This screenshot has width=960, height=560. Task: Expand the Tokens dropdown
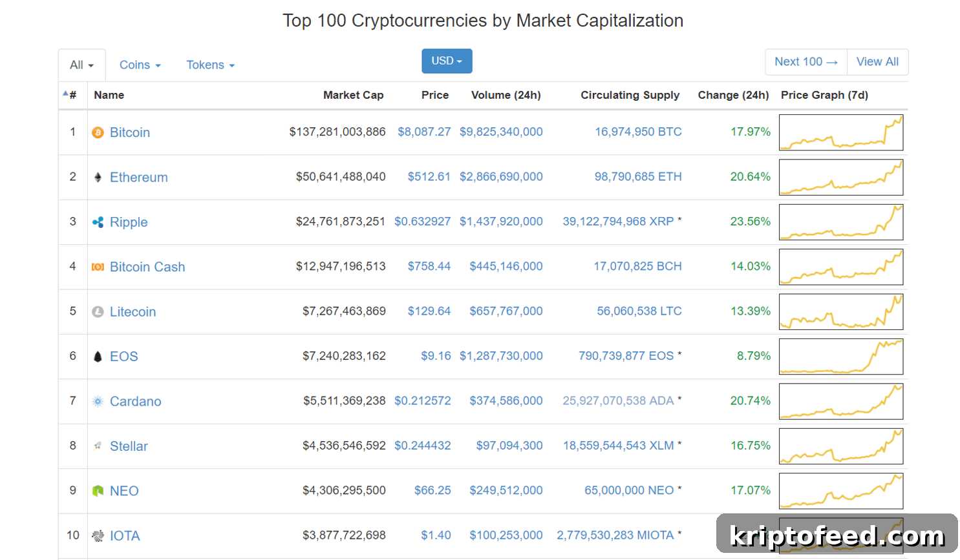[211, 65]
